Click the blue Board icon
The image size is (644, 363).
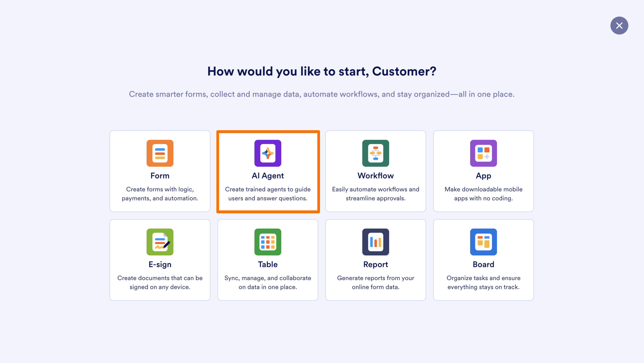point(483,242)
